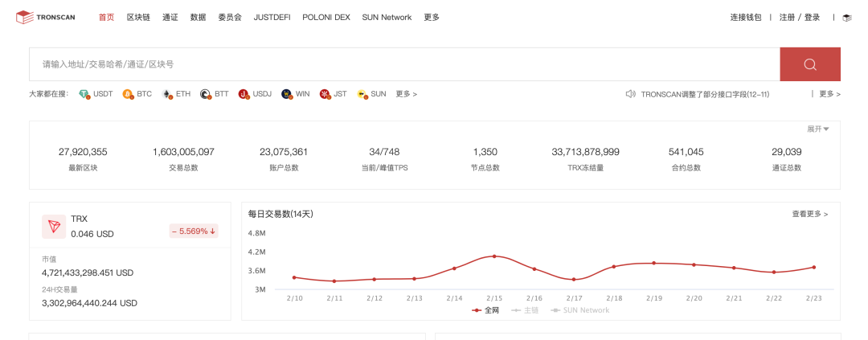The image size is (868, 340).
Task: Click the cube icon at top right
Action: pos(847,18)
